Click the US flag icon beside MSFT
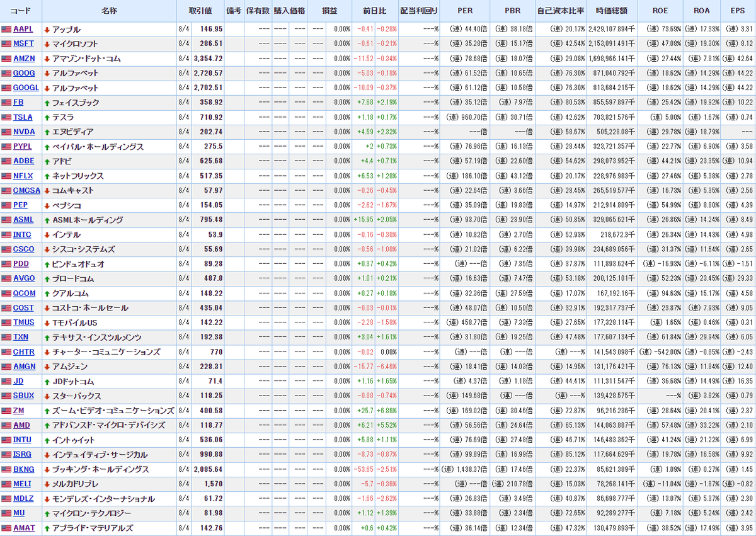This screenshot has height=536, width=756. [6, 43]
